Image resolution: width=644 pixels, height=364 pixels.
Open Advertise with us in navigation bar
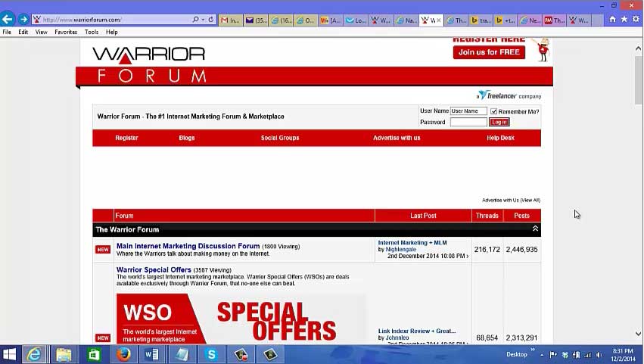click(397, 138)
